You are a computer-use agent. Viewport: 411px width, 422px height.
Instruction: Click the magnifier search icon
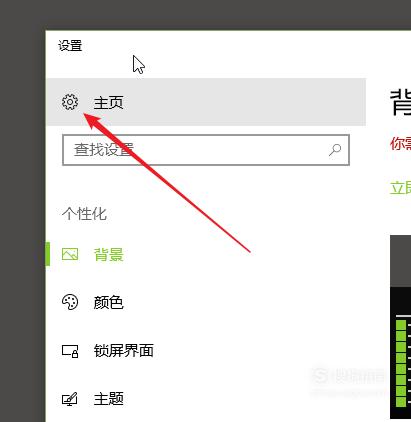[x=335, y=150]
